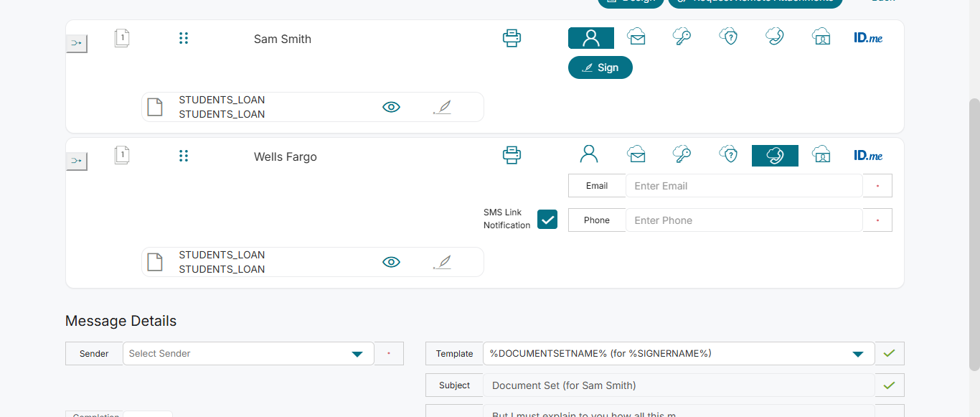Click the Wells Fargo signer name
Image resolution: width=980 pixels, height=417 pixels.
pos(286,156)
